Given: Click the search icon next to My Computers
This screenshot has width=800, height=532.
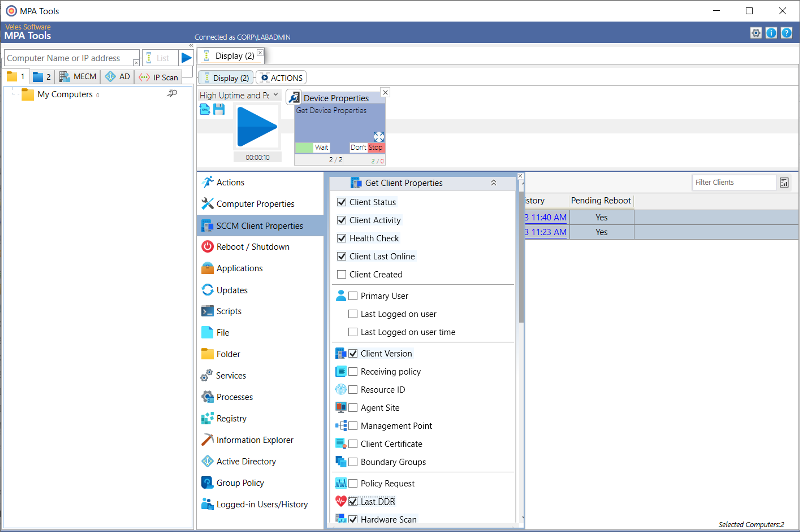Looking at the screenshot, I should coord(172,93).
